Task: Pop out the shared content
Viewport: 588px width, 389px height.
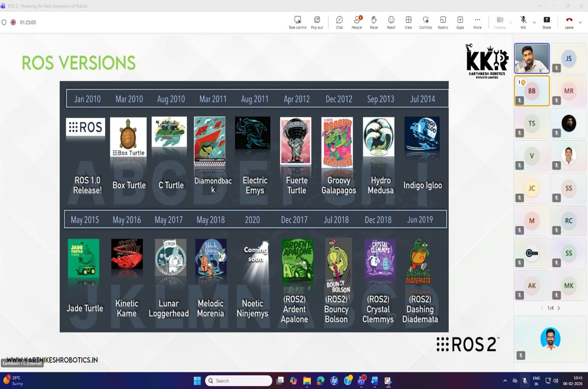Action: point(317,22)
